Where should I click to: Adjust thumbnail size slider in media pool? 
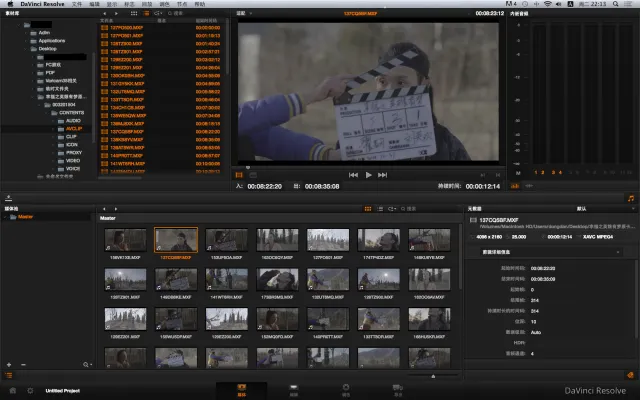pos(433,376)
